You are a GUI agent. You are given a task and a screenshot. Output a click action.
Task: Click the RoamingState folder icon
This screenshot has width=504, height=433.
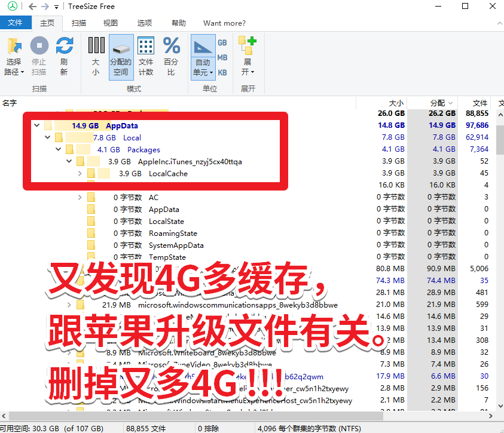[91, 233]
